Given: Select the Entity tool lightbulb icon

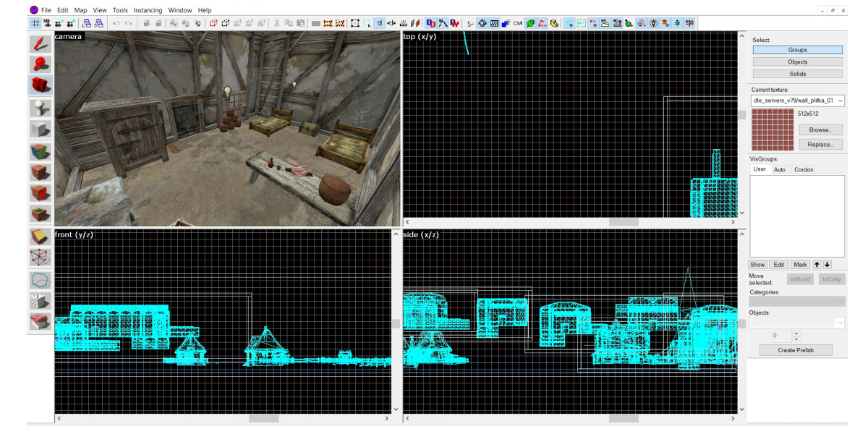Looking at the screenshot, I should (39, 108).
